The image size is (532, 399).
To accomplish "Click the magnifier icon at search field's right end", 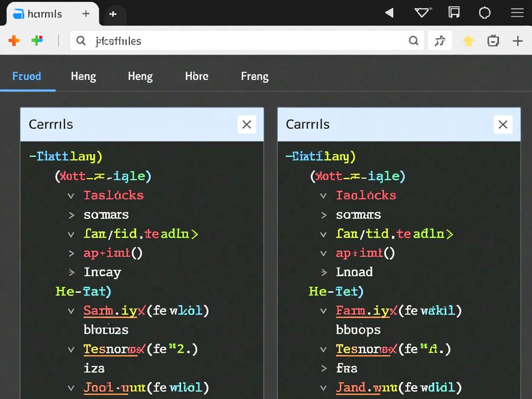I will click(x=413, y=41).
